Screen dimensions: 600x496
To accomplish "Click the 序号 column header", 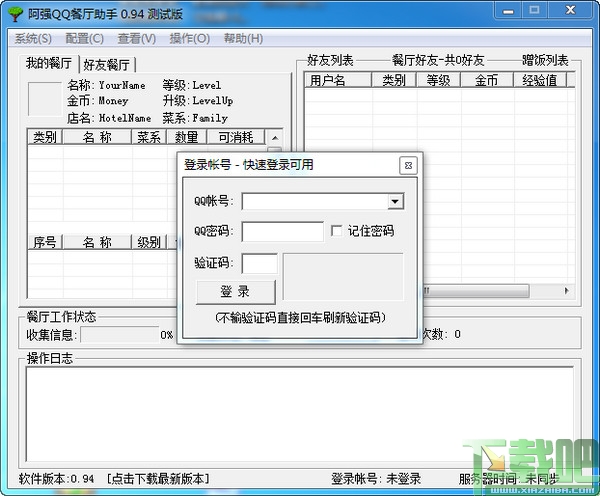I will click(45, 242).
